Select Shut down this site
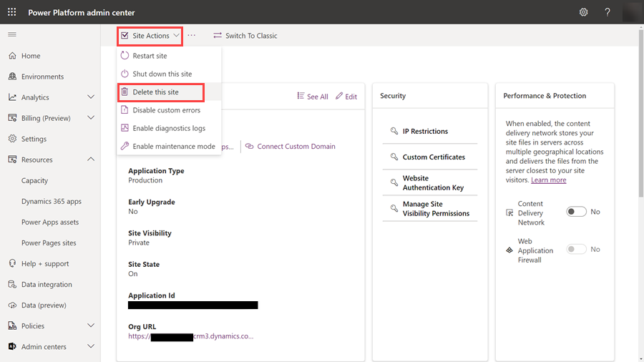The image size is (644, 362). (x=169, y=74)
